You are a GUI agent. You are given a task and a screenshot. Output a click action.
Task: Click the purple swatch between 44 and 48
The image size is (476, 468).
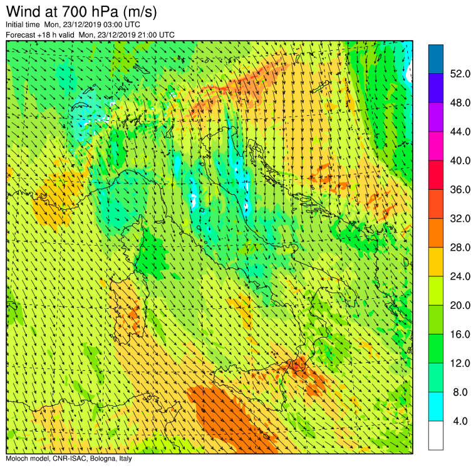pyautogui.click(x=436, y=117)
